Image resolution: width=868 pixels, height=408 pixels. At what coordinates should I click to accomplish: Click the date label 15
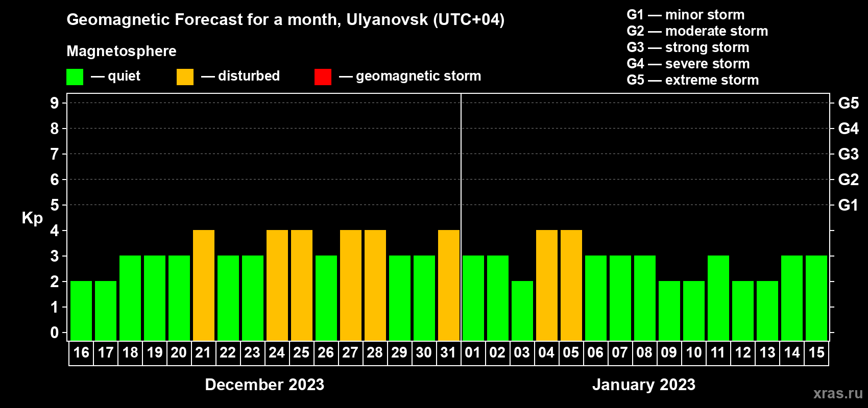816,352
